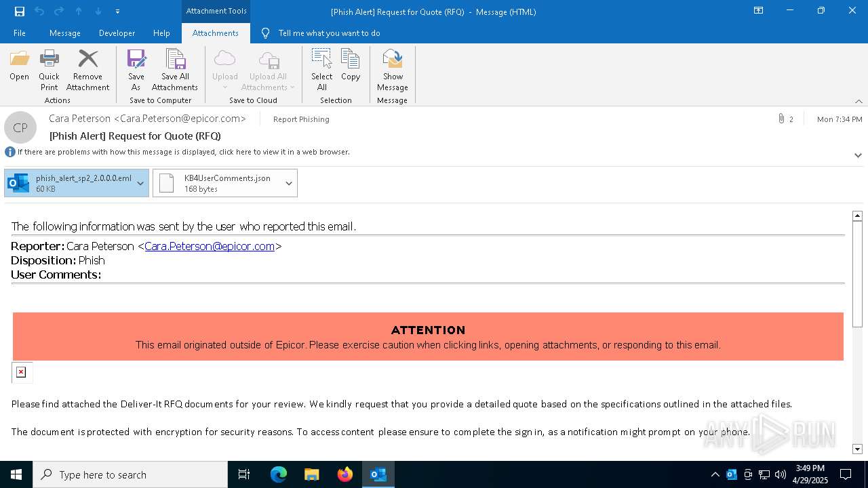Click the Next Item down arrow
Image resolution: width=868 pixels, height=488 pixels.
(x=98, y=12)
